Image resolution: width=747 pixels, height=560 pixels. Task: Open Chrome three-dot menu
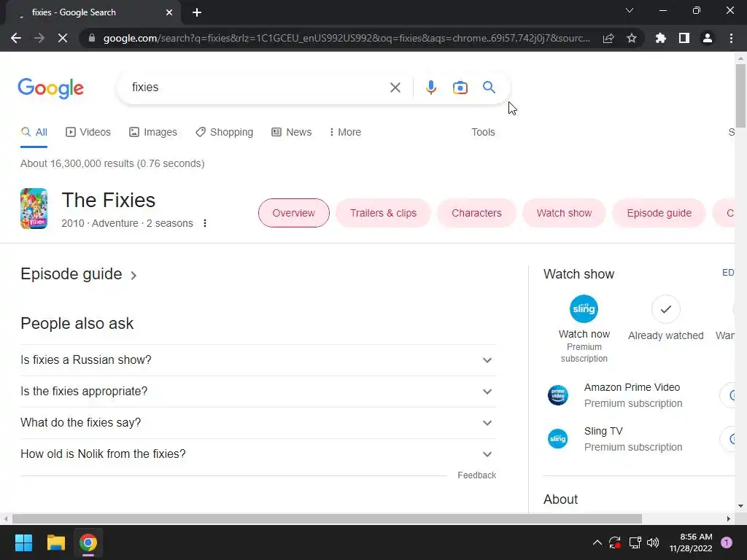[x=731, y=38]
